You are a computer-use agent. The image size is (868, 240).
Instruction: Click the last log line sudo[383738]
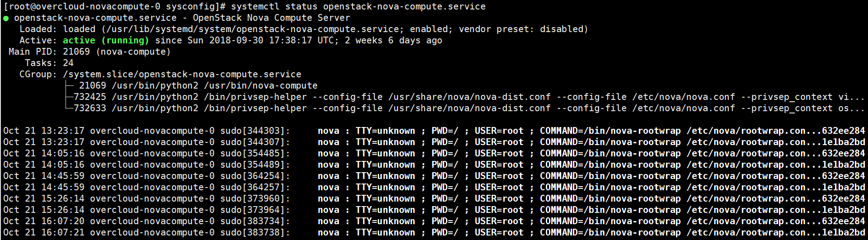click(255, 232)
